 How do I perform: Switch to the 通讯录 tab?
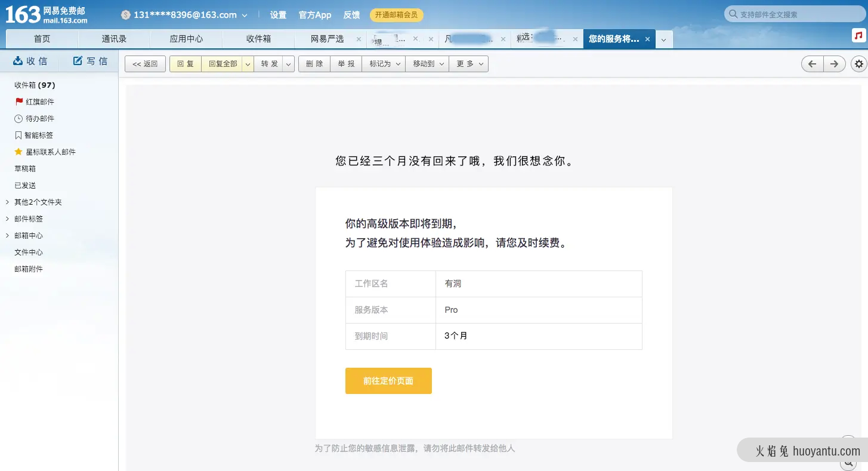[x=114, y=39]
